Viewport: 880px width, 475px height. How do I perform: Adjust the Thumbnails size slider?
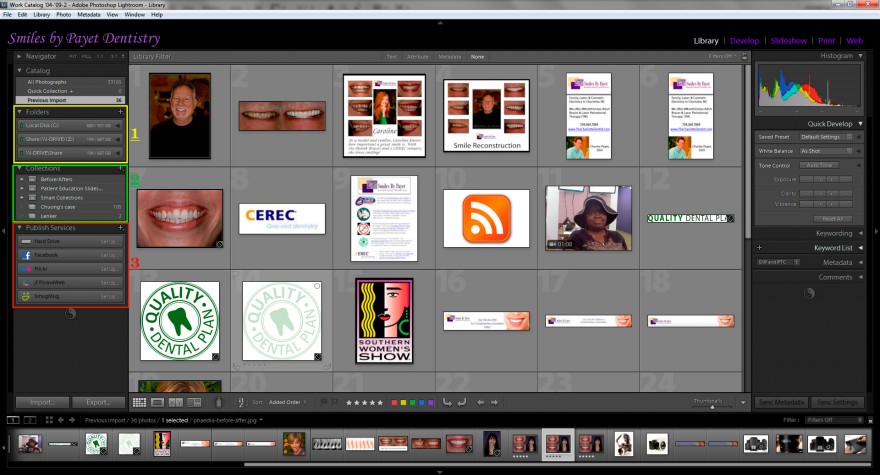(712, 407)
